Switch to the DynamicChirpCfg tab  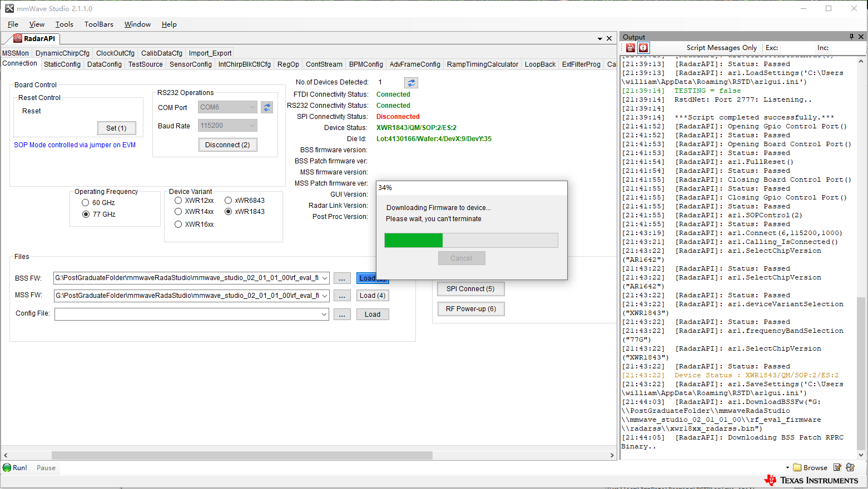(62, 53)
